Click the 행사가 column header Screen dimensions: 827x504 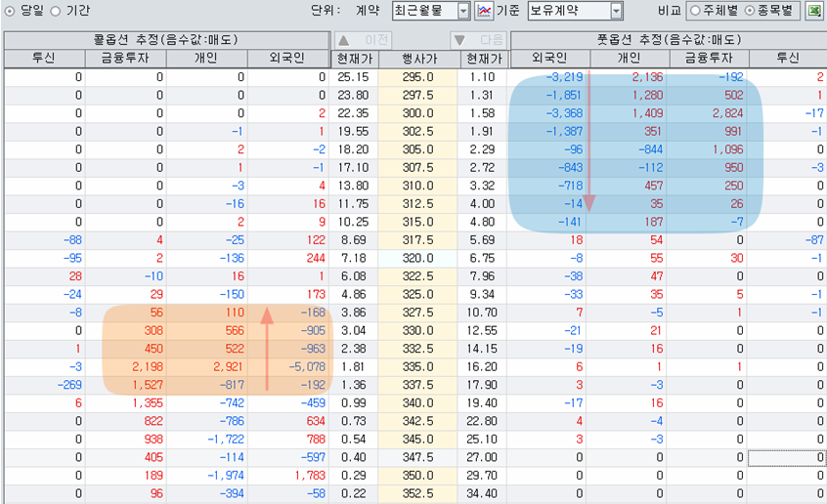point(417,59)
